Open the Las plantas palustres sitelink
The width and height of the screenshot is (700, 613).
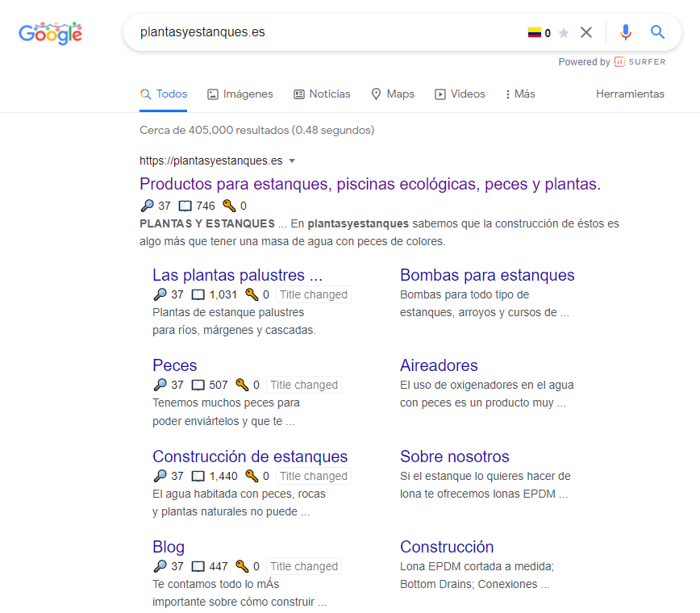point(237,275)
